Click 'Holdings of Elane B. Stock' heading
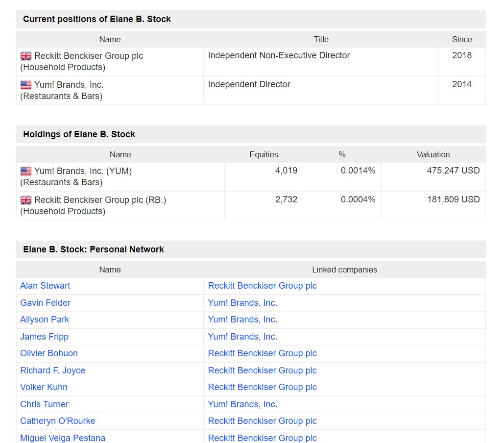 point(79,134)
